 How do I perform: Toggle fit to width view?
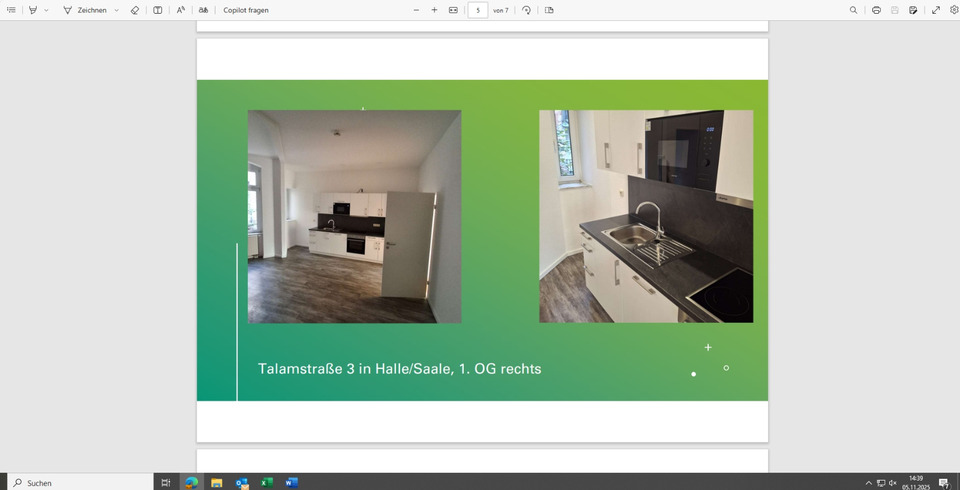pos(453,10)
